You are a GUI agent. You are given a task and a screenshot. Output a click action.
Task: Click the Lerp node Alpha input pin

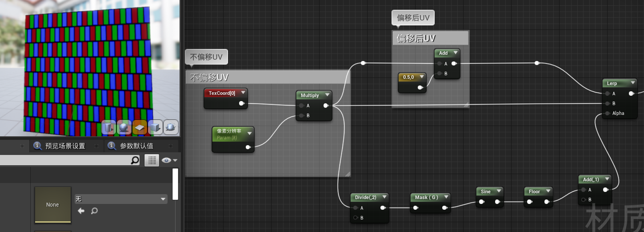(608, 113)
